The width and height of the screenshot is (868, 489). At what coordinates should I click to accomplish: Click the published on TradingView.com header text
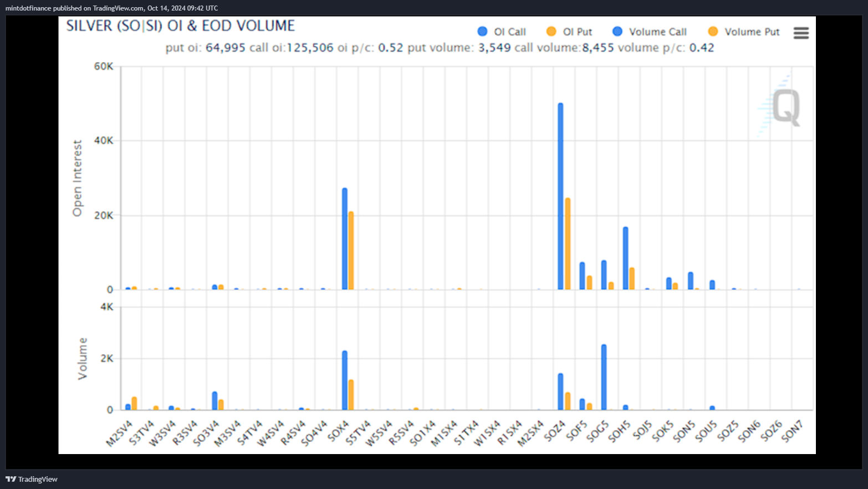point(111,8)
